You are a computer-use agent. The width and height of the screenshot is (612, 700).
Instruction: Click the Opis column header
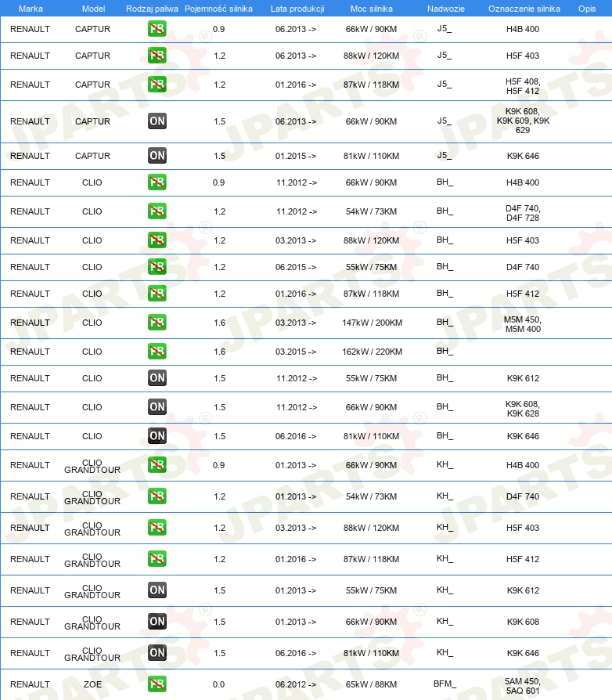click(x=587, y=9)
